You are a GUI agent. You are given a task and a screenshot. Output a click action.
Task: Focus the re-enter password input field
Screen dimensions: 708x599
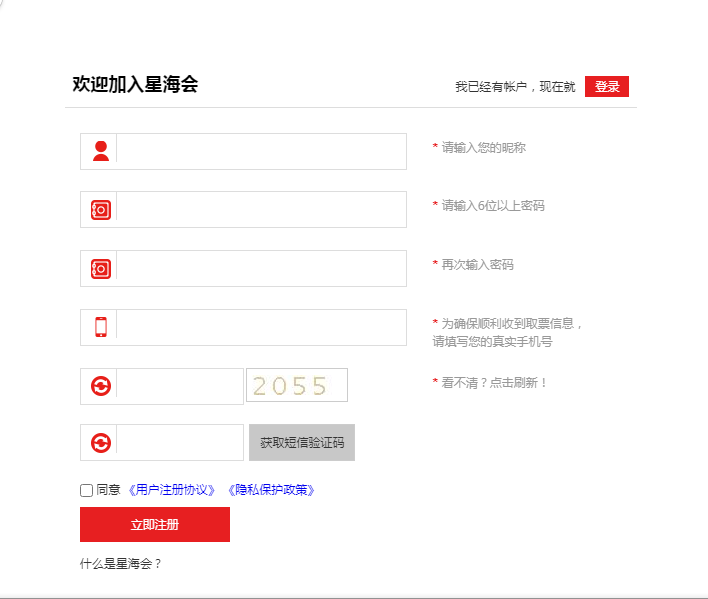(x=261, y=269)
